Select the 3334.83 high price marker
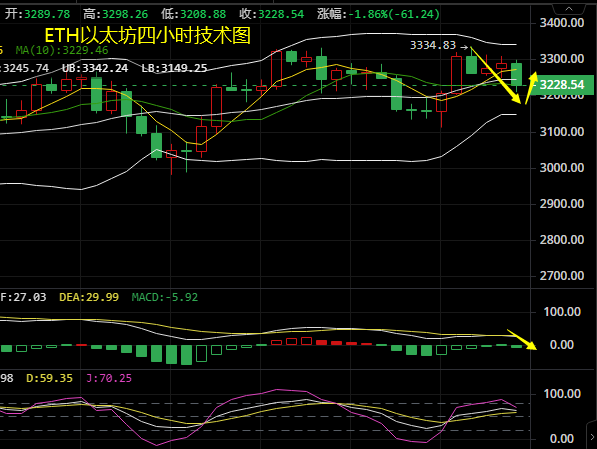 (x=433, y=45)
